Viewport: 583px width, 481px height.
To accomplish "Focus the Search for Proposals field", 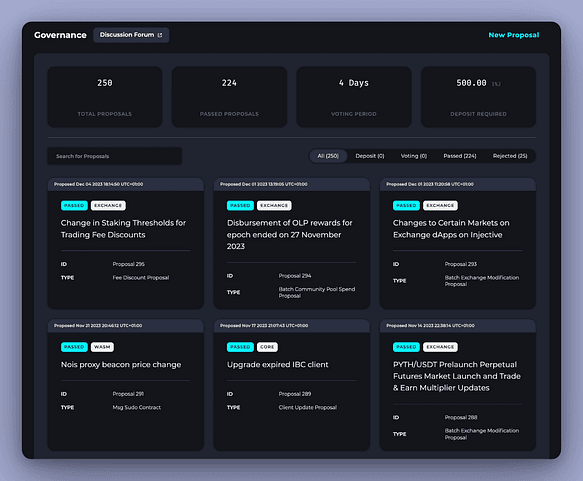I will click(115, 156).
